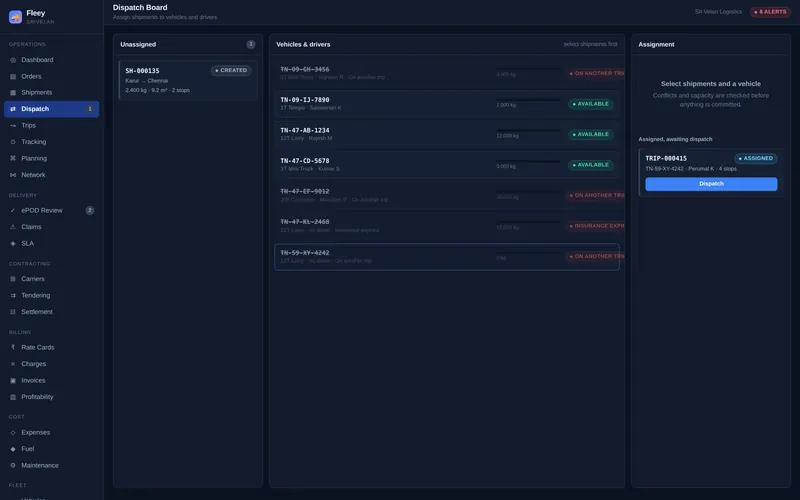
Task: Open the Tracking sidebar icon
Action: coord(13,142)
